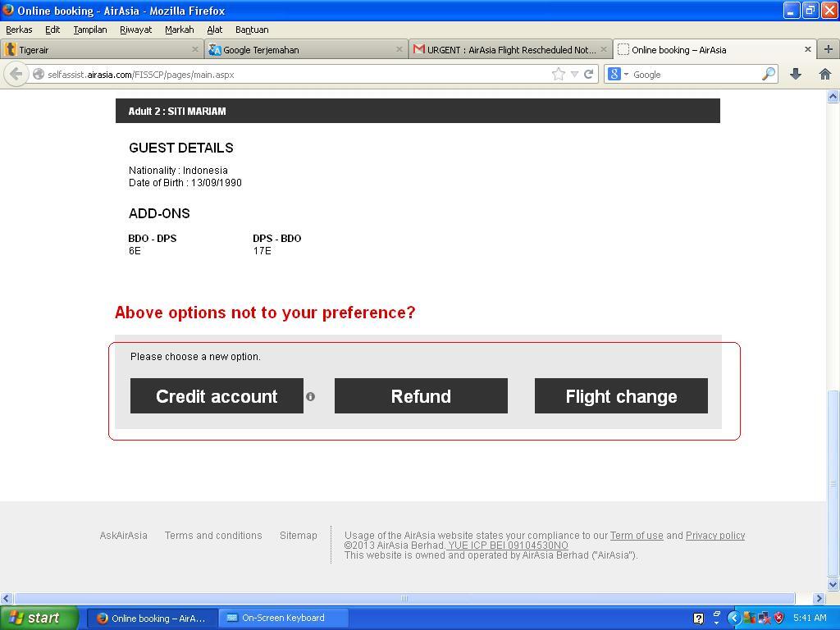Click the horizontal scrollbar left arrow
This screenshot has width=840, height=630.
coord(7,598)
